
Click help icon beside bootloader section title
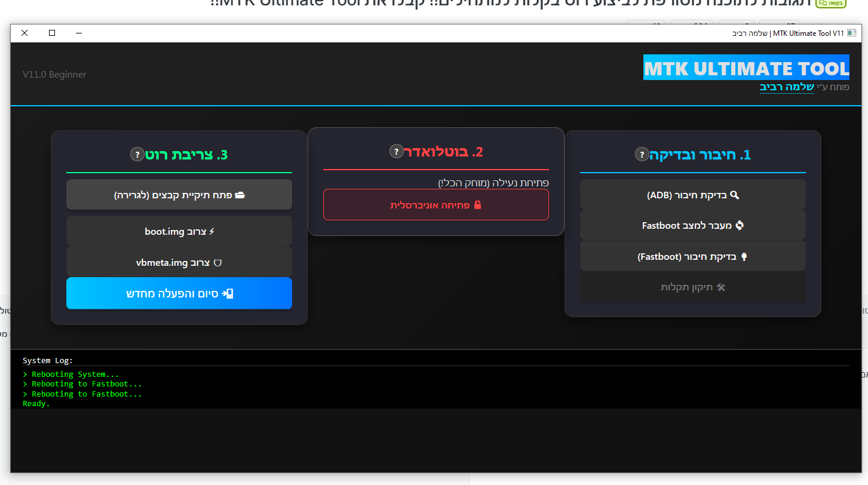397,151
